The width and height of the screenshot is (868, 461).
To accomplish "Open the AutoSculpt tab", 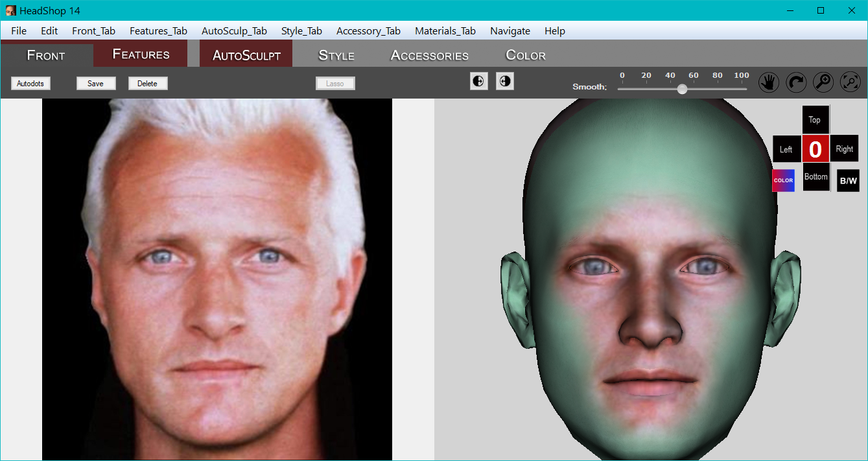I will pyautogui.click(x=246, y=55).
